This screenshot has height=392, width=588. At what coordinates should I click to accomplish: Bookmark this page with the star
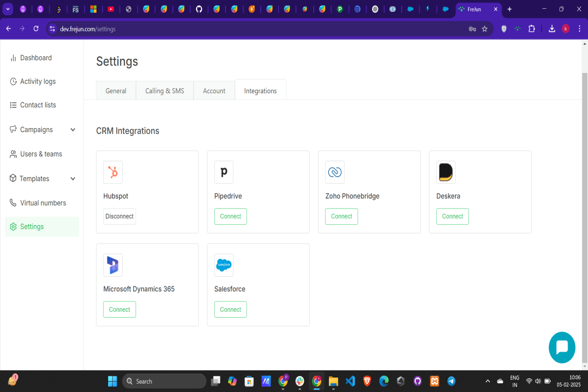(x=485, y=29)
